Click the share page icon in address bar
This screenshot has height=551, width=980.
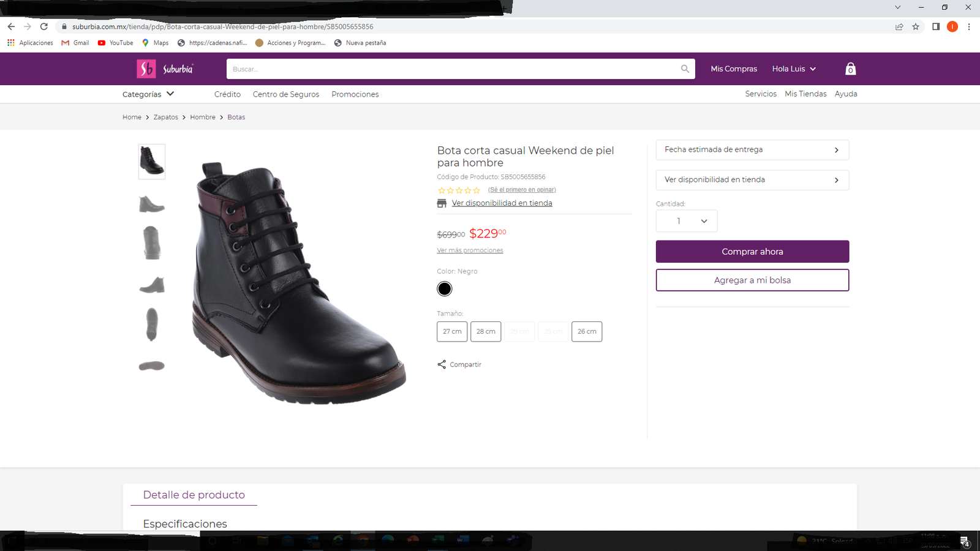coord(899,26)
